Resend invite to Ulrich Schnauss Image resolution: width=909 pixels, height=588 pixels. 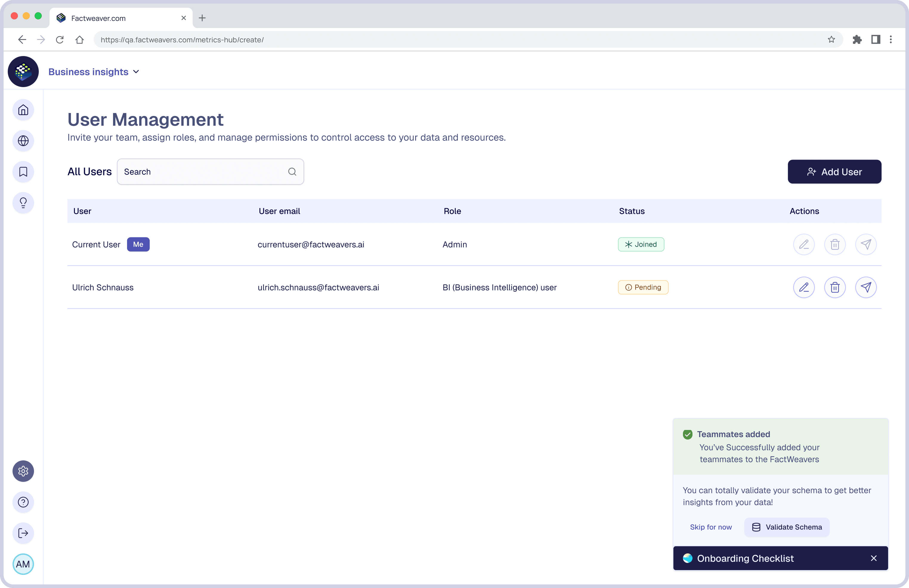click(x=866, y=287)
